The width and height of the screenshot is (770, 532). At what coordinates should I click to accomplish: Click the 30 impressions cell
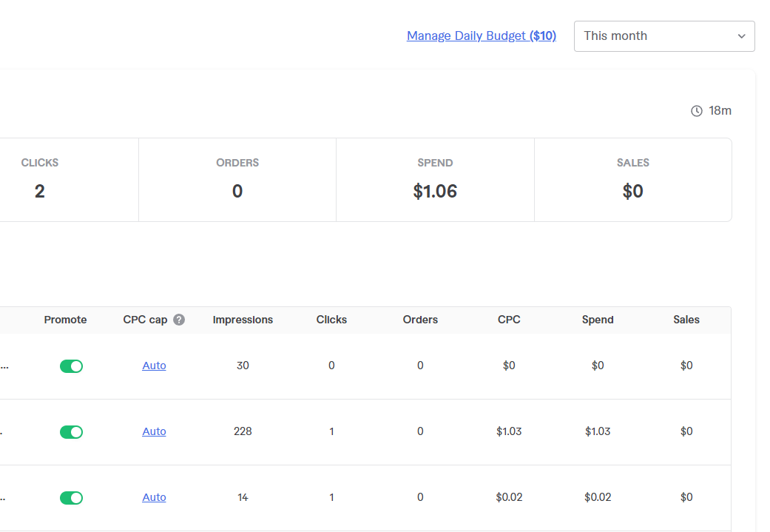tap(243, 366)
